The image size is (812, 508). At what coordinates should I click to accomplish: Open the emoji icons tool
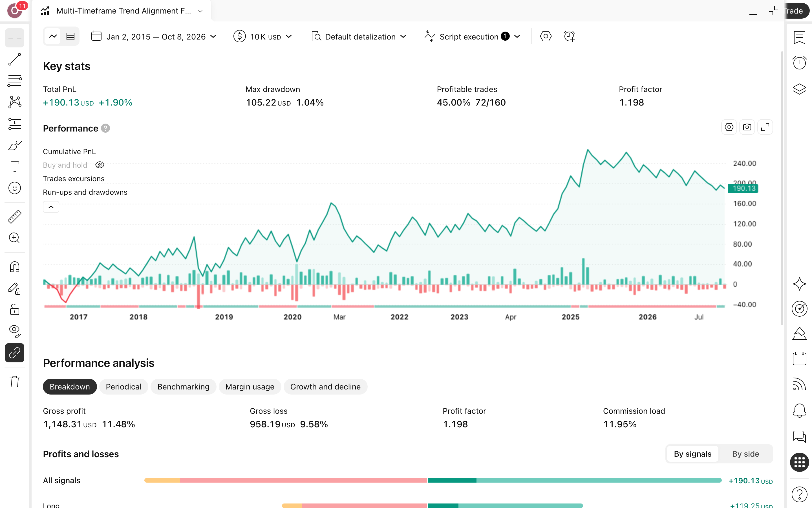click(15, 188)
